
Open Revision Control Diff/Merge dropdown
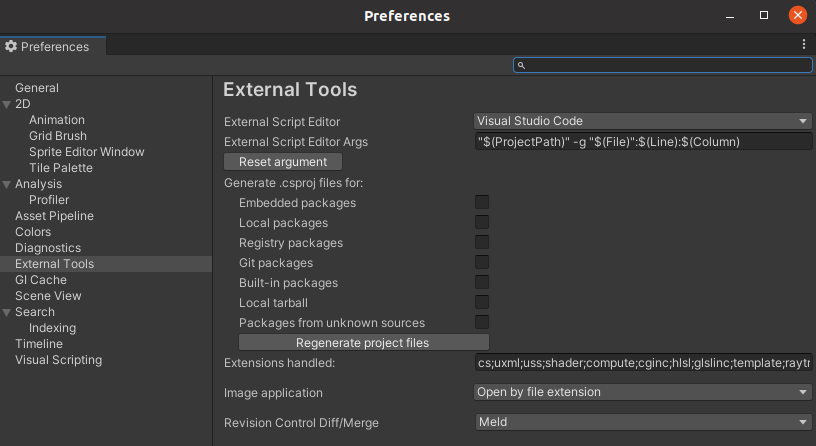click(643, 422)
